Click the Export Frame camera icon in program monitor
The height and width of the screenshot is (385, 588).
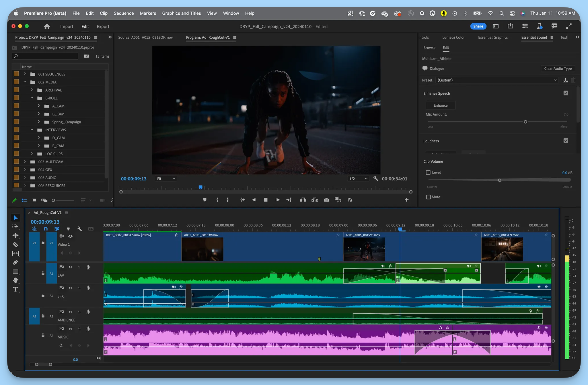(326, 200)
